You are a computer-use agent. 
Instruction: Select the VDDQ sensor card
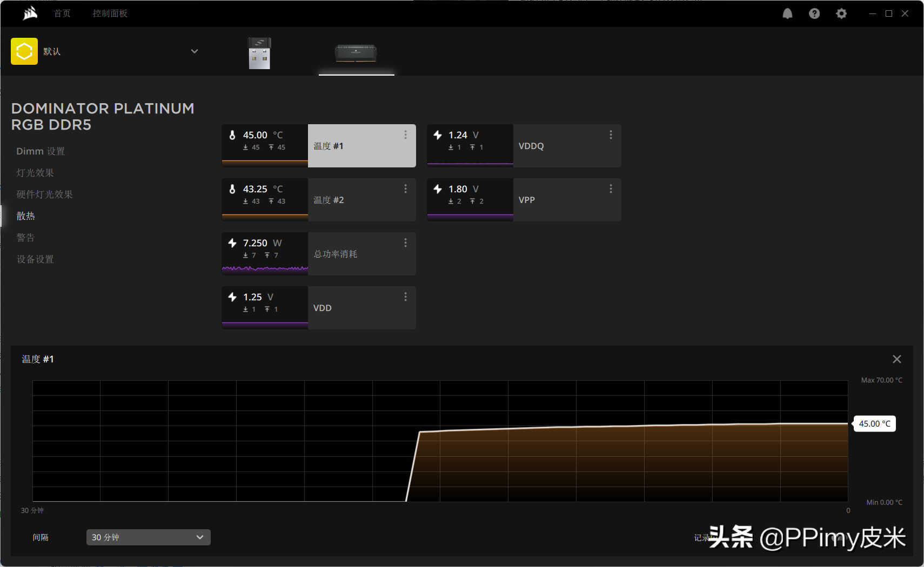pyautogui.click(x=524, y=146)
